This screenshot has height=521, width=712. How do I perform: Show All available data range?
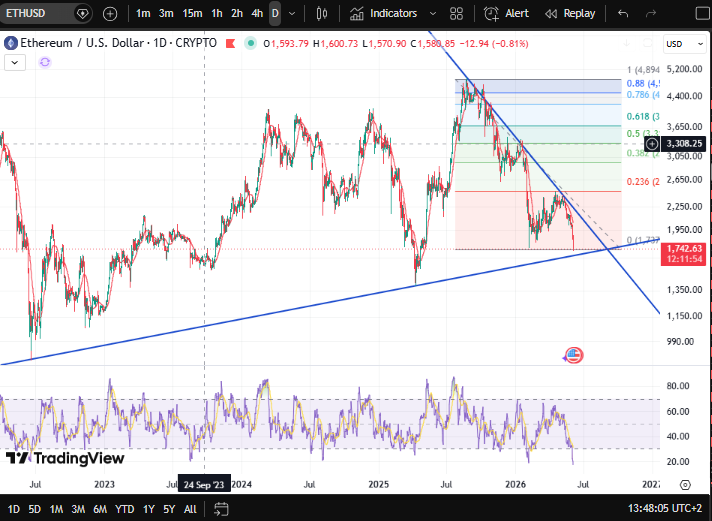190,509
